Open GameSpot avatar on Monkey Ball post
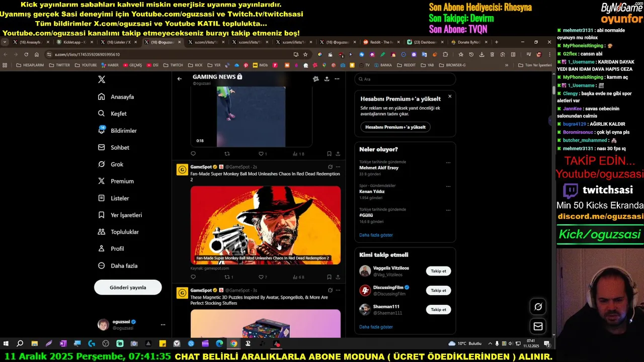644x362 pixels. tap(182, 169)
